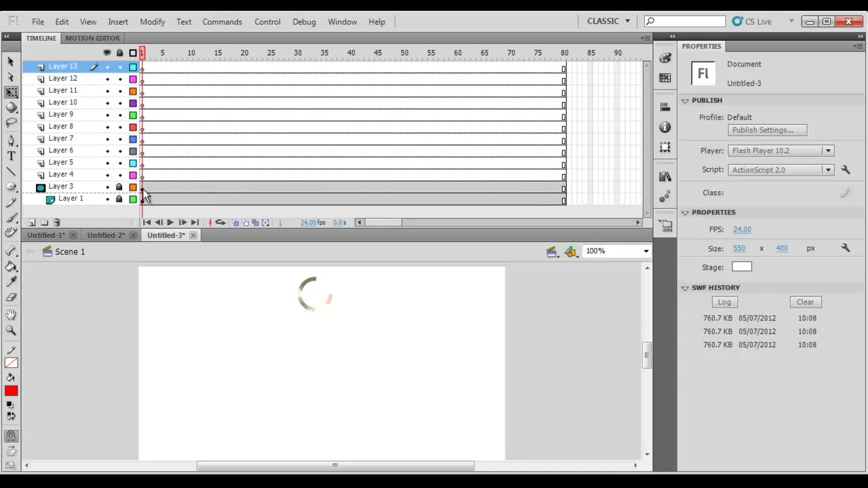Click the SWF history Log button
Image resolution: width=868 pixels, height=488 pixels.
coord(724,302)
